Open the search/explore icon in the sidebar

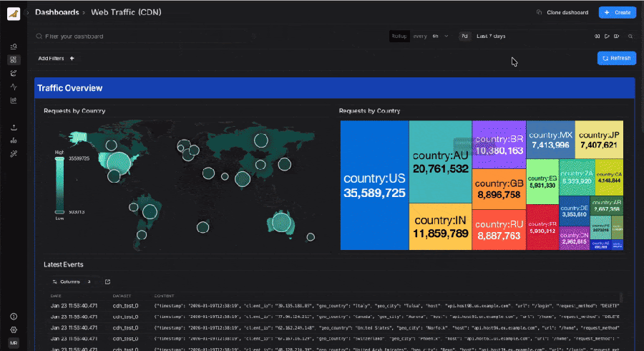coord(14,47)
